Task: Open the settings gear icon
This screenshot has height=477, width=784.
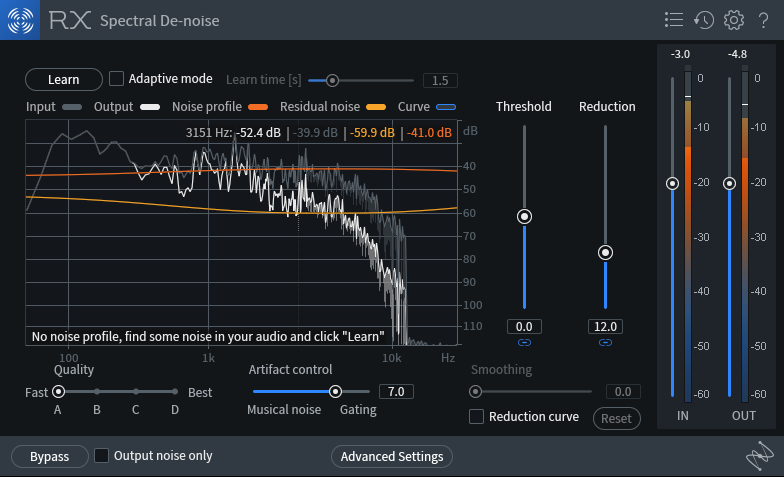Action: point(734,20)
